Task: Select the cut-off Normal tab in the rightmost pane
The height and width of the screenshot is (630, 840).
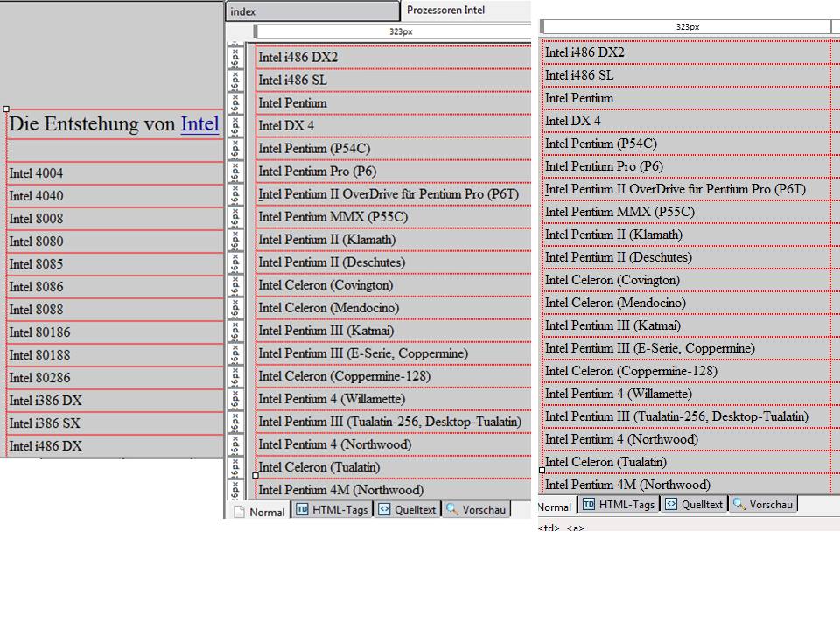Action: coord(556,507)
